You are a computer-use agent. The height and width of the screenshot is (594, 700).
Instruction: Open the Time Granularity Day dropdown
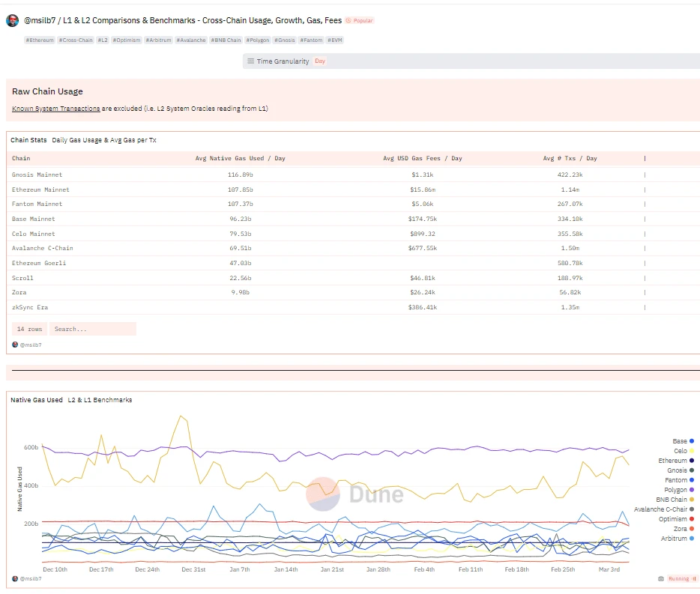coord(320,61)
